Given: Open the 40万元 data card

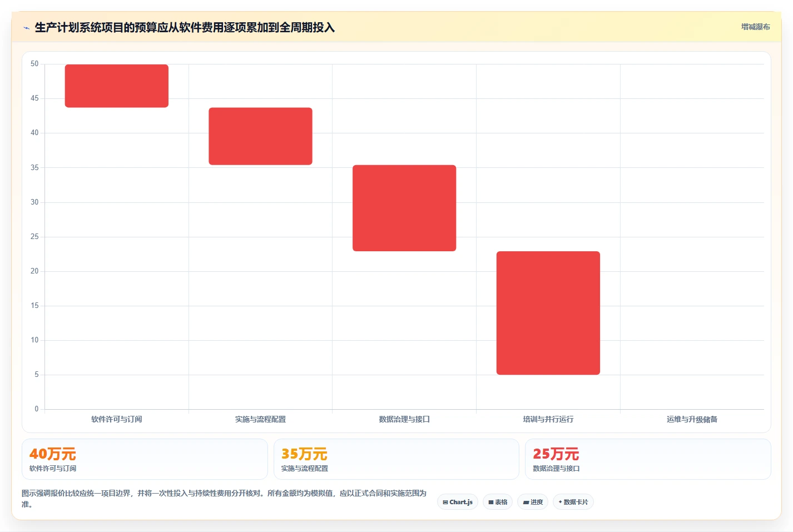Looking at the screenshot, I should [x=145, y=459].
